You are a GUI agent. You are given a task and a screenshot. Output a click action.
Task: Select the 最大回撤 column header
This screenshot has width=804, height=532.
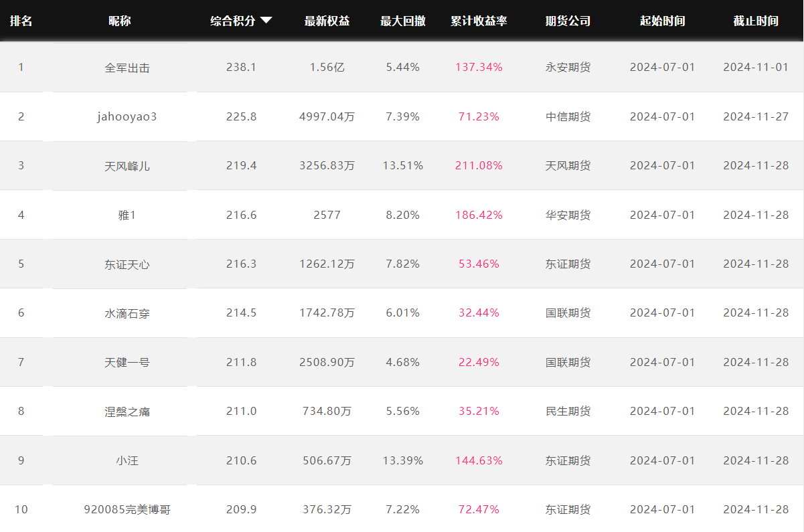[x=403, y=21]
